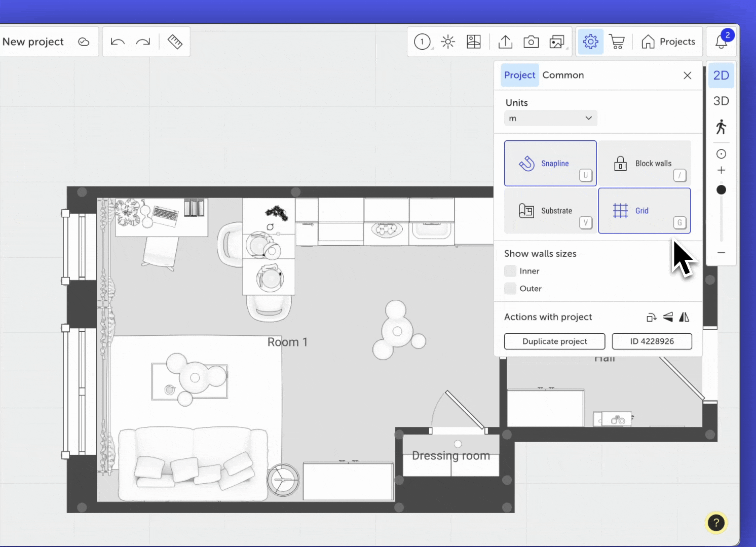The image size is (756, 547).
Task: Enable the Inner walls sizes checkbox
Action: (x=510, y=271)
